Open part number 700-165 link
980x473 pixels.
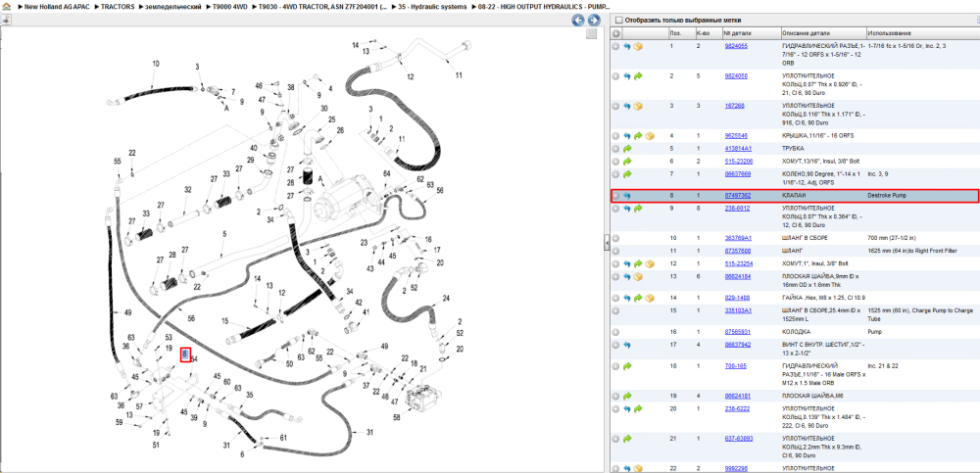tap(734, 366)
